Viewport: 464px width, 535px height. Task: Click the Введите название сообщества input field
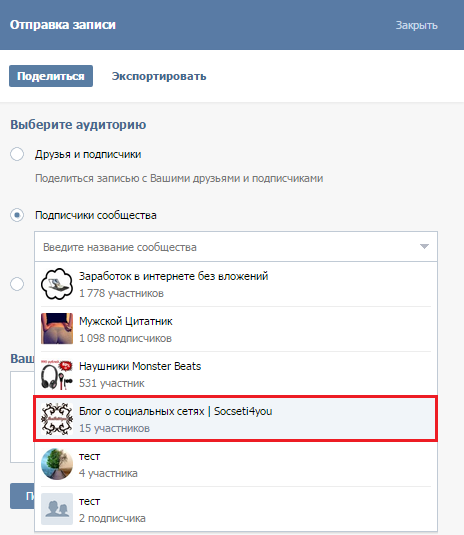pos(236,246)
